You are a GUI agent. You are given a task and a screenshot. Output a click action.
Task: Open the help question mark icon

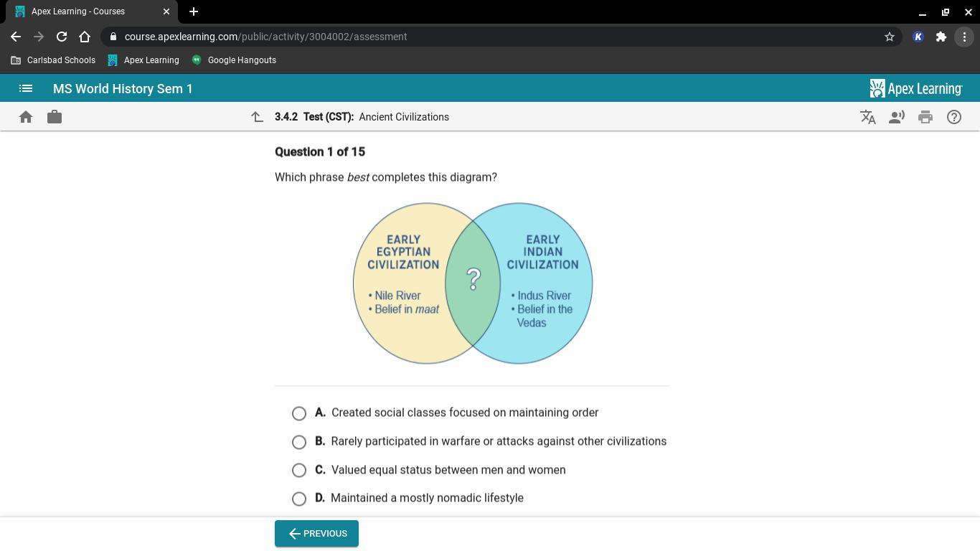(954, 117)
